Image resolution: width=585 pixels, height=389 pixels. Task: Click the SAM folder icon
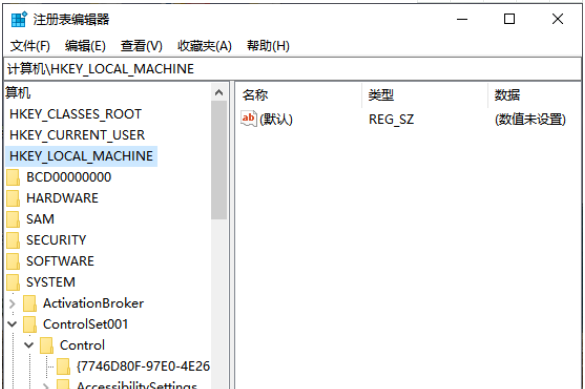(x=13, y=219)
